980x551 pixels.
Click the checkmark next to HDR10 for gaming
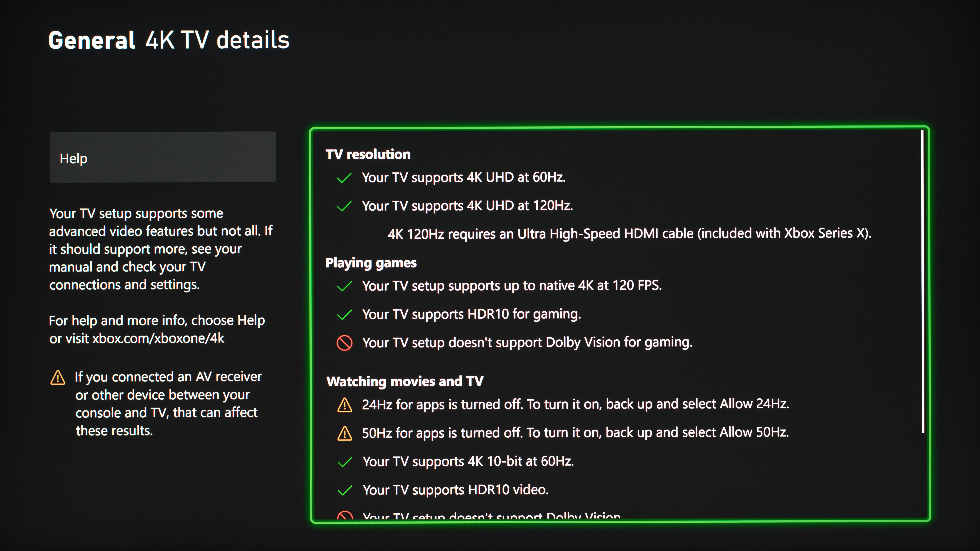pyautogui.click(x=344, y=315)
